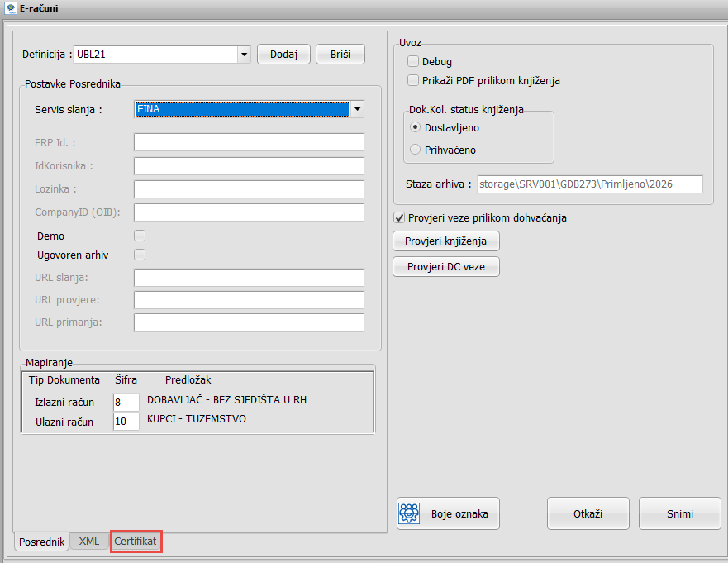Click the Provjeri DC veze button
Viewport: 728px width, 563px height.
point(446,267)
